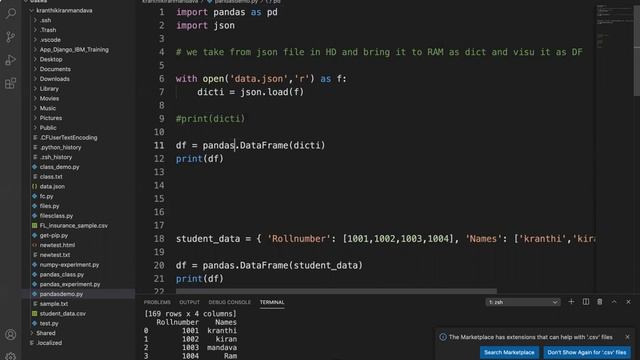Open .CFUserTextEncoding file
Viewport: 640px width, 360px height.
(x=68, y=138)
